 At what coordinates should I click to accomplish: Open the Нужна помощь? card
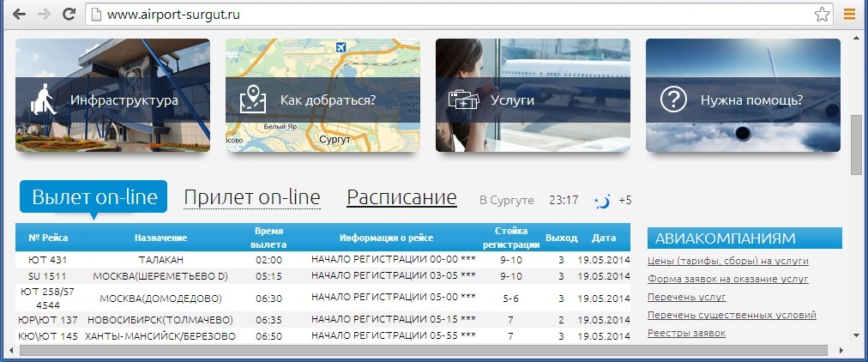point(743,95)
